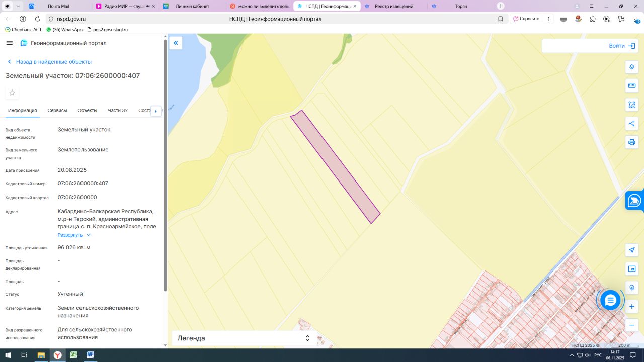Open the blue side feedback widget
This screenshot has height=362, width=644.
tap(635, 201)
